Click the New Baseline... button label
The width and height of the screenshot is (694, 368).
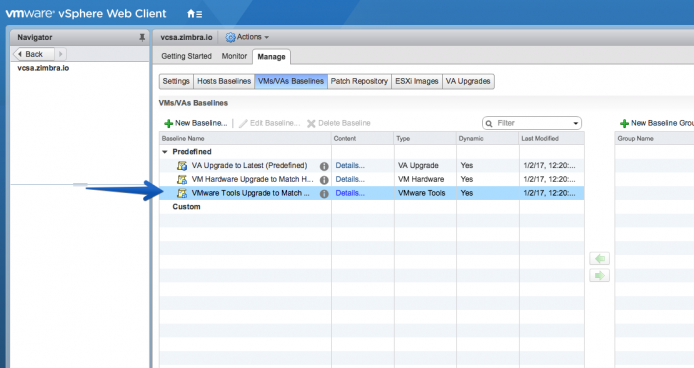tap(201, 123)
